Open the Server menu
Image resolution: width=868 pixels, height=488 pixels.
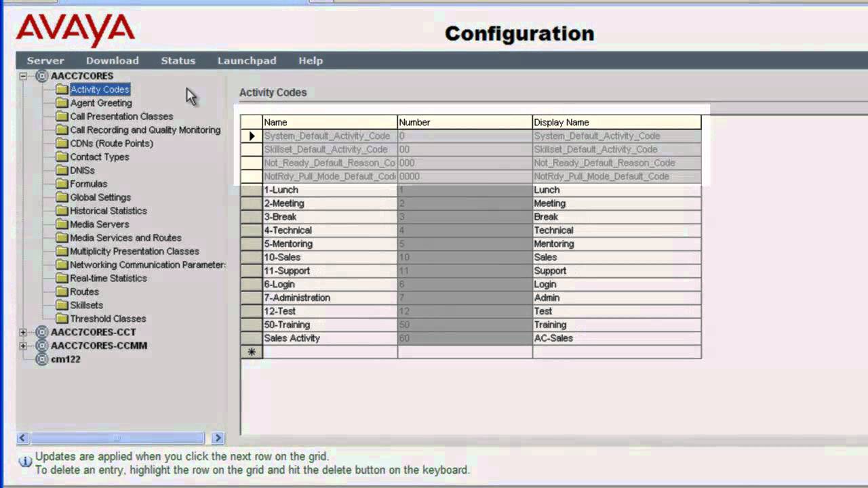[x=45, y=60]
